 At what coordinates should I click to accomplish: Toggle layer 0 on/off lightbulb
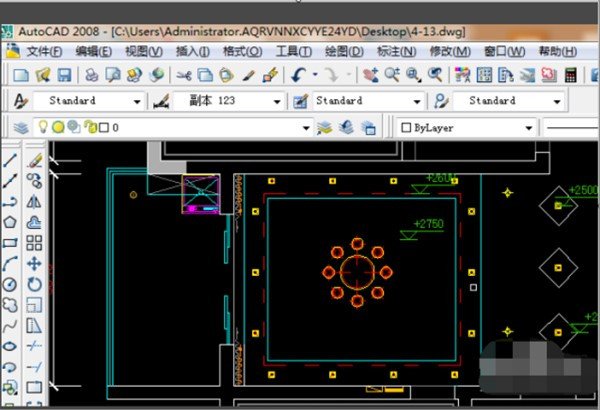coord(43,127)
